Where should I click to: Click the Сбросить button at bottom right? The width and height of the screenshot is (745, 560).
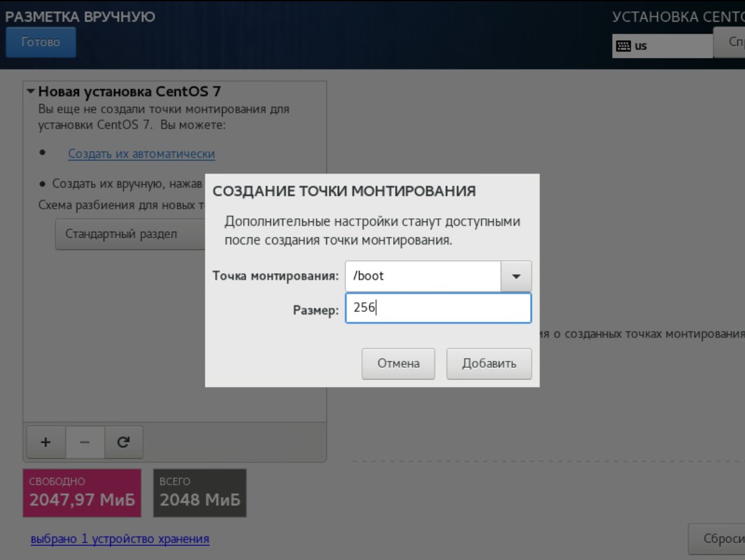pos(717,538)
